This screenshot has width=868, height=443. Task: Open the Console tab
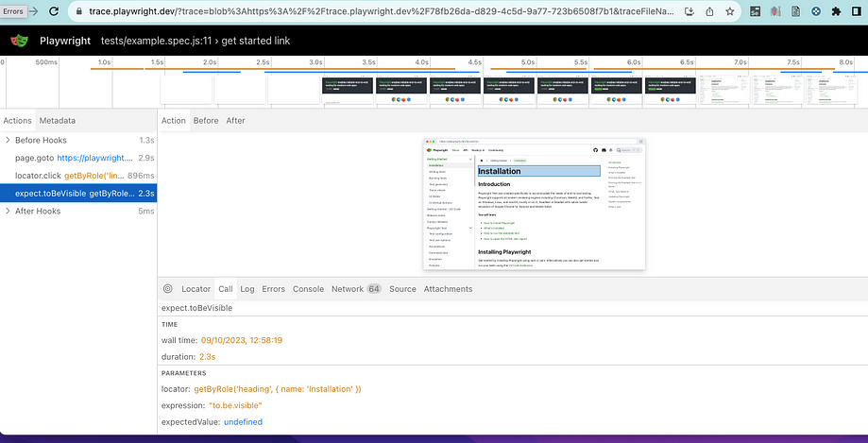(x=308, y=289)
